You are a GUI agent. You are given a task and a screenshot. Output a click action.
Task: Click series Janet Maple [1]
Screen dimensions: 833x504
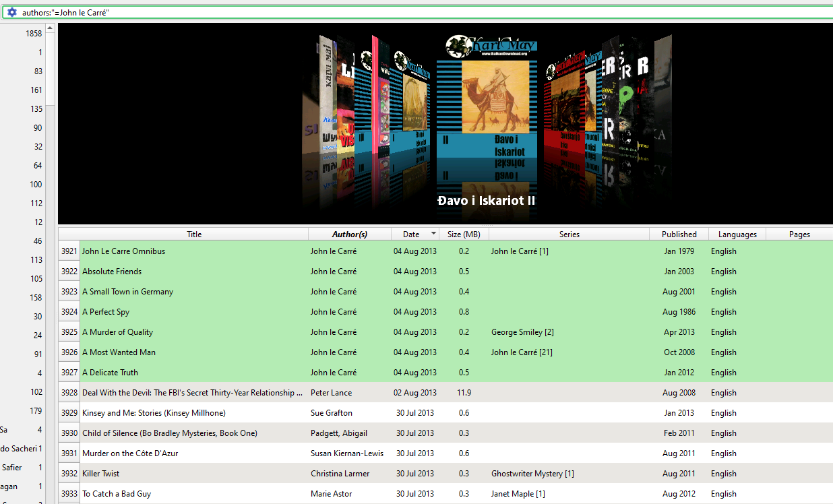518,494
